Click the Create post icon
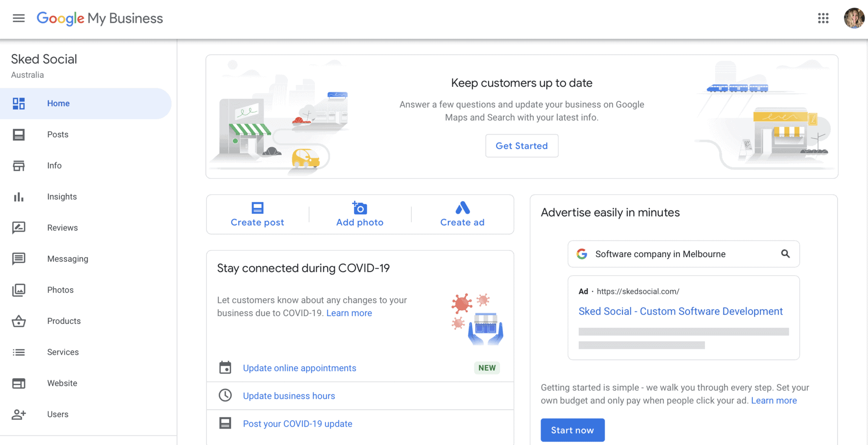Viewport: 868px width, 445px height. pyautogui.click(x=258, y=208)
